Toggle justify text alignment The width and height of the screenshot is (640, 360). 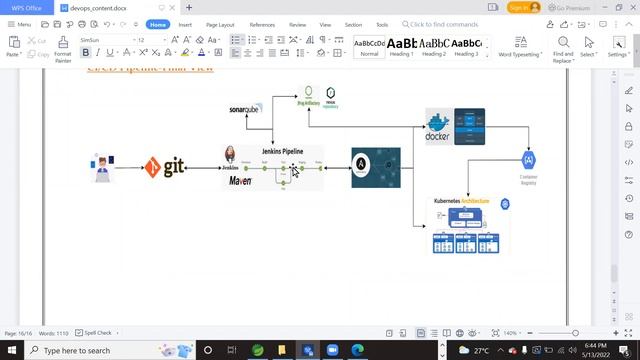tap(272, 53)
